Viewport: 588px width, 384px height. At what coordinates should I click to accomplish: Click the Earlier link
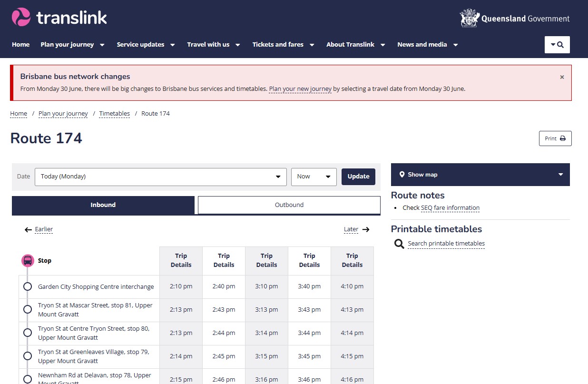point(44,229)
